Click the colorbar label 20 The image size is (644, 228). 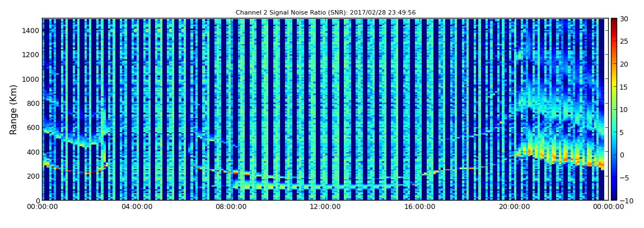(x=624, y=64)
